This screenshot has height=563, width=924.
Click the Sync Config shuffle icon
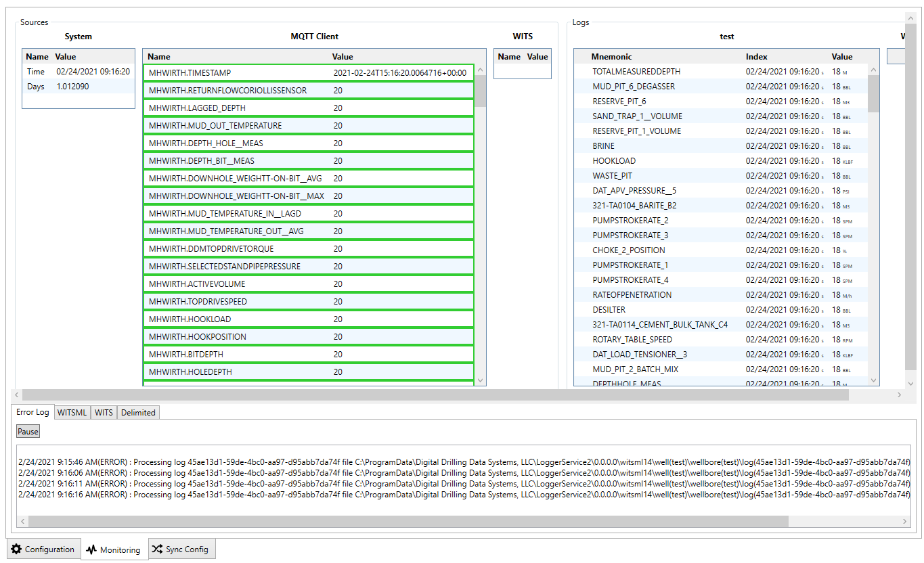point(156,549)
